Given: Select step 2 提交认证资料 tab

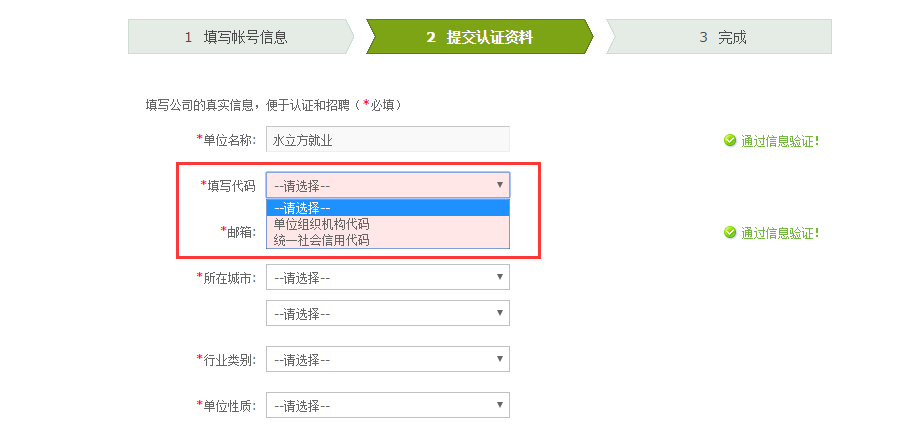Looking at the screenshot, I should [x=479, y=37].
